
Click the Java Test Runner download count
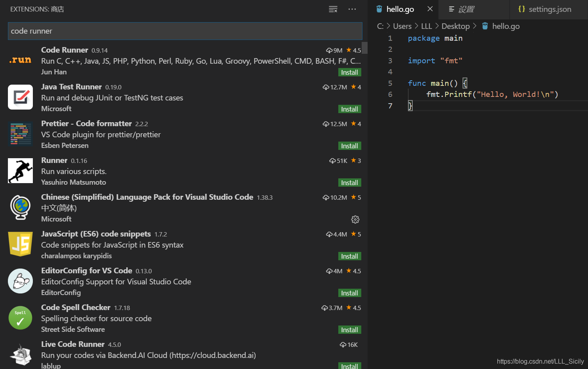click(335, 87)
